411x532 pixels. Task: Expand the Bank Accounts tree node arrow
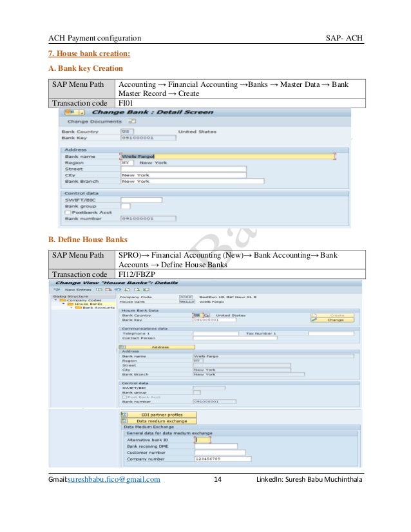pyautogui.click(x=72, y=308)
